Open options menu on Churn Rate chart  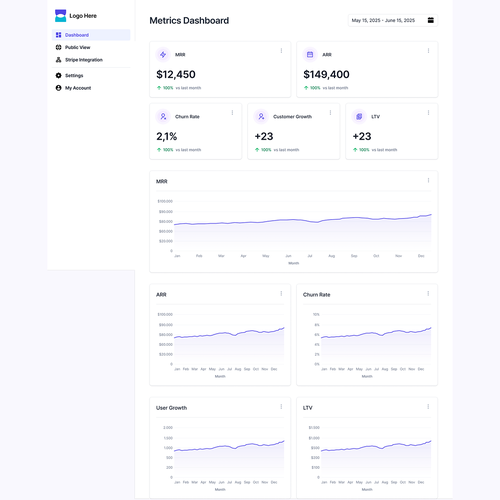(x=428, y=293)
